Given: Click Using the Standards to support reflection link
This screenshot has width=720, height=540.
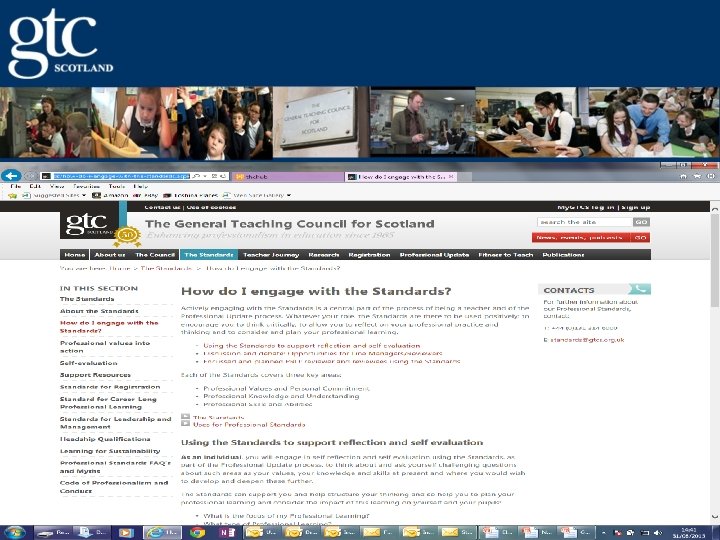Looking at the screenshot, I should click(312, 345).
